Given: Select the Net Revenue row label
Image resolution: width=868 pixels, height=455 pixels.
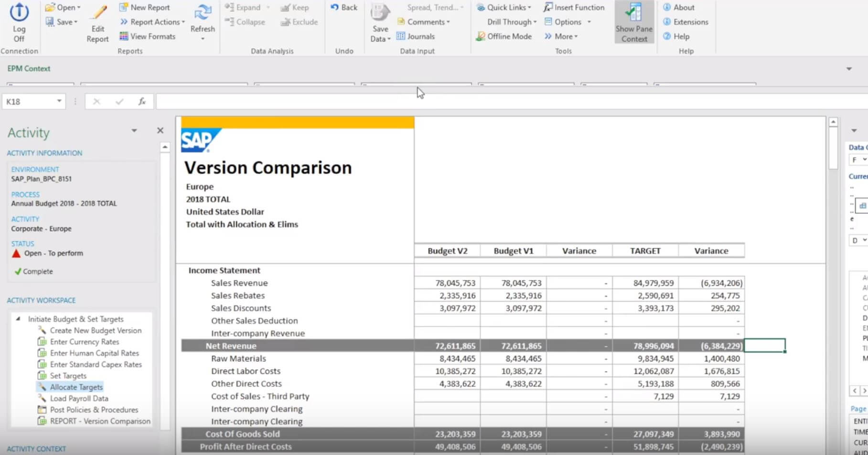Looking at the screenshot, I should (231, 346).
